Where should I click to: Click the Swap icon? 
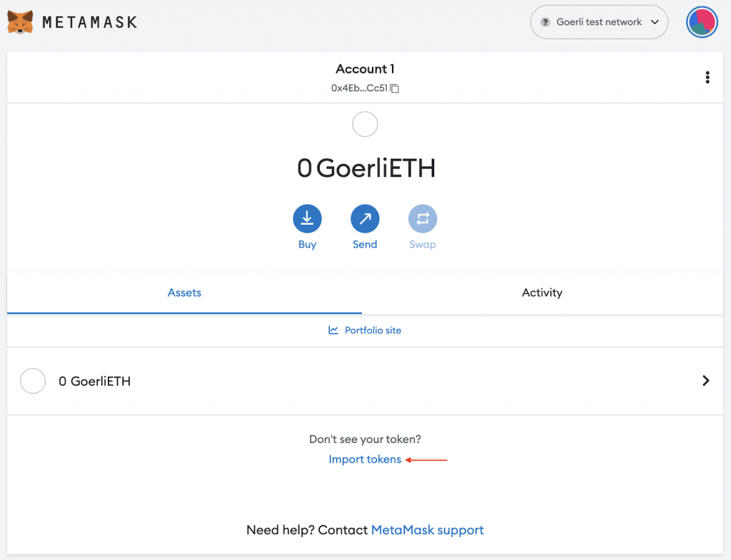(423, 218)
